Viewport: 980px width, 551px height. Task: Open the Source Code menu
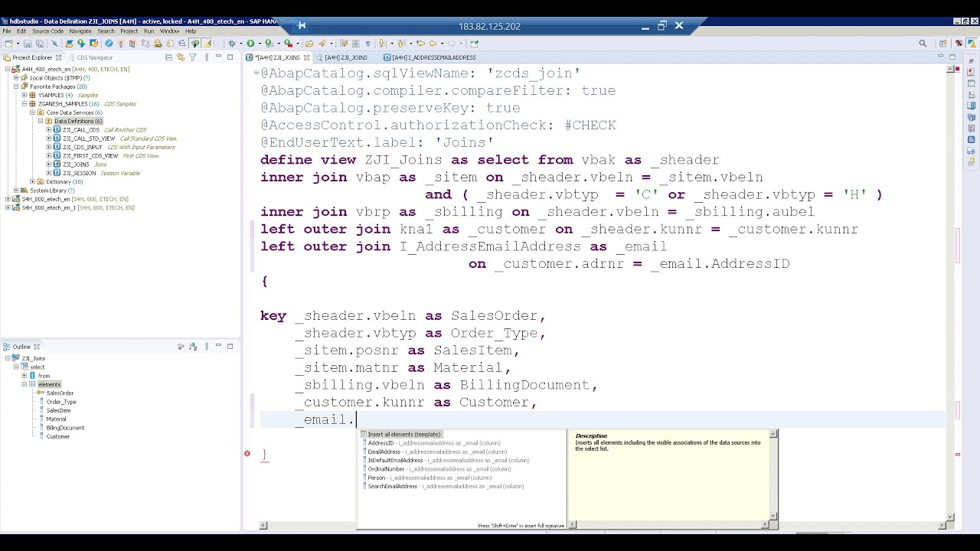tap(47, 31)
